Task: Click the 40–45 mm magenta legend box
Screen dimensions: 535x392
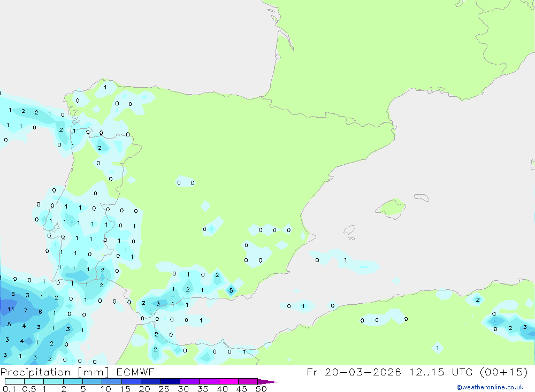Action: click(228, 381)
